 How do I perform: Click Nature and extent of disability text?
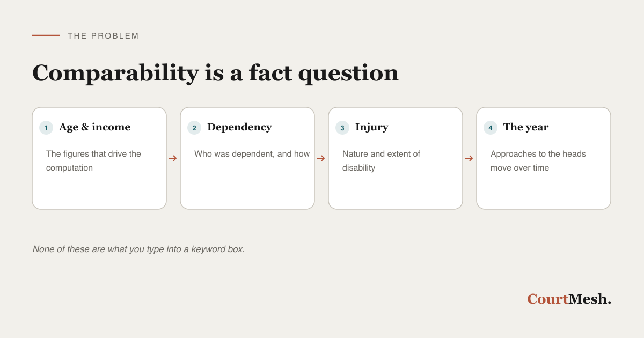(381, 160)
